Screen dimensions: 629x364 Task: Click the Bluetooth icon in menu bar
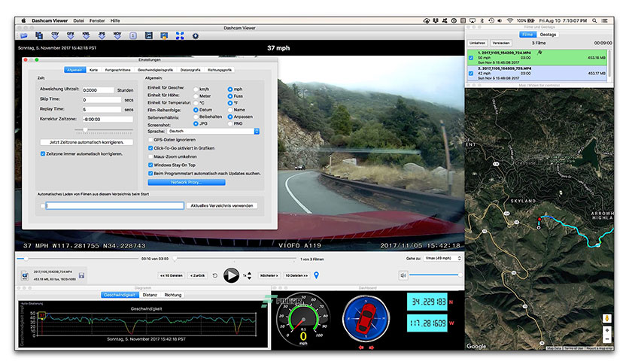pos(482,20)
